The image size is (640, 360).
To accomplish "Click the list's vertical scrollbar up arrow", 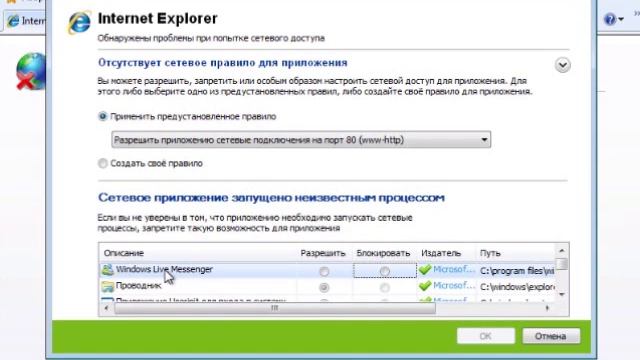I will [562, 251].
